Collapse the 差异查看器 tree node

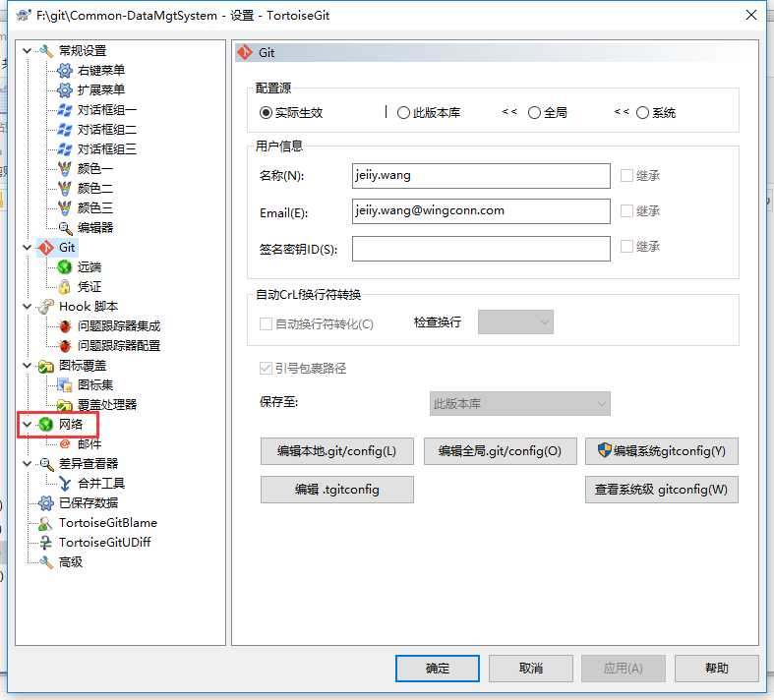(x=28, y=464)
